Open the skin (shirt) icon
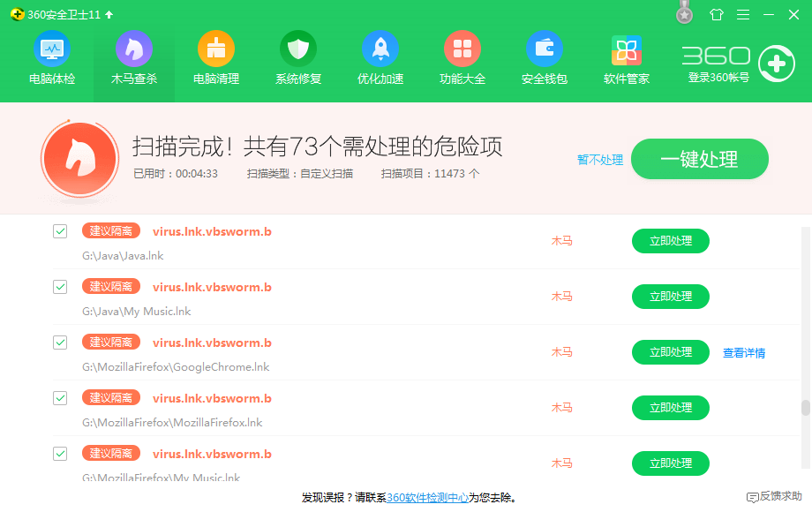The height and width of the screenshot is (512, 812). click(x=717, y=14)
